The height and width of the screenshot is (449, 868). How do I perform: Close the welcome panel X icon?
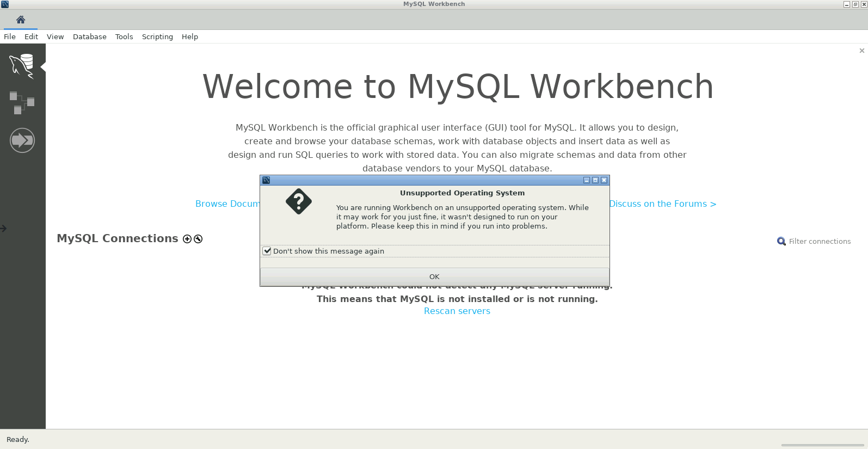(861, 51)
